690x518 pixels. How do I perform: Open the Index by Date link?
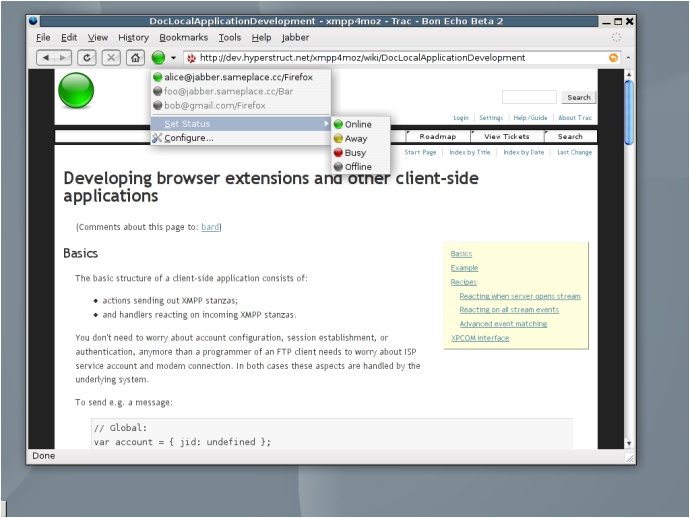tap(524, 152)
